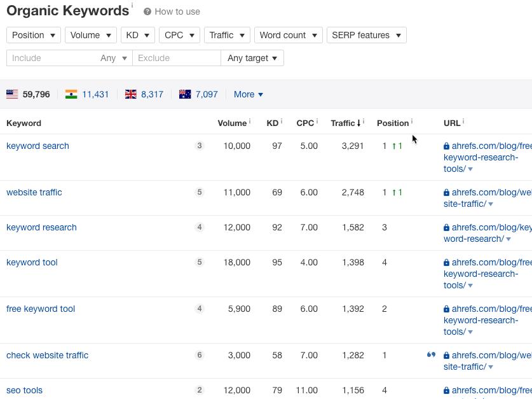Image resolution: width=532 pixels, height=399 pixels.
Task: Open the keyword research keyword link
Action: (41, 227)
